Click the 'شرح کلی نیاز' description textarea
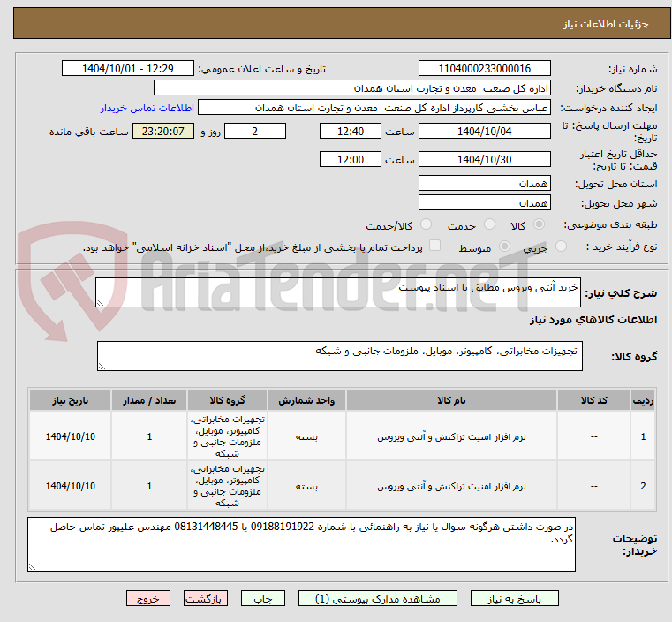Screen dimensions: 672x622 click(338, 292)
